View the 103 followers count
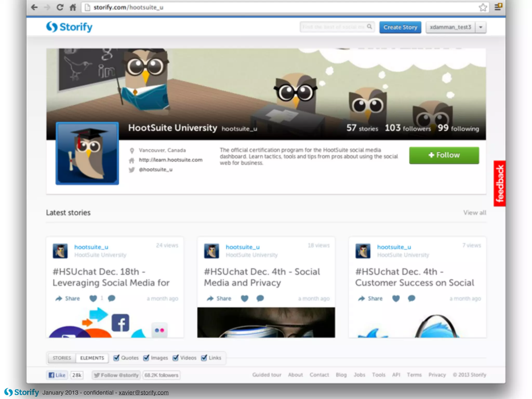Image resolution: width=532 pixels, height=399 pixels. 408,128
